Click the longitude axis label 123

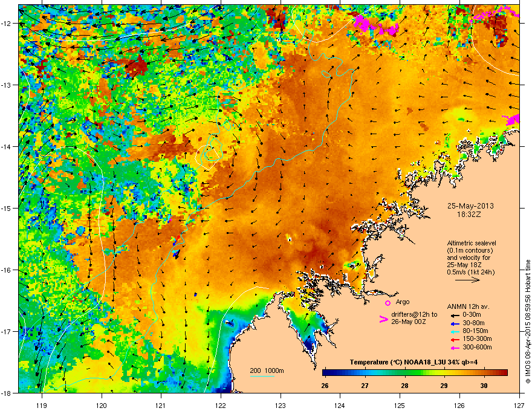tap(281, 405)
